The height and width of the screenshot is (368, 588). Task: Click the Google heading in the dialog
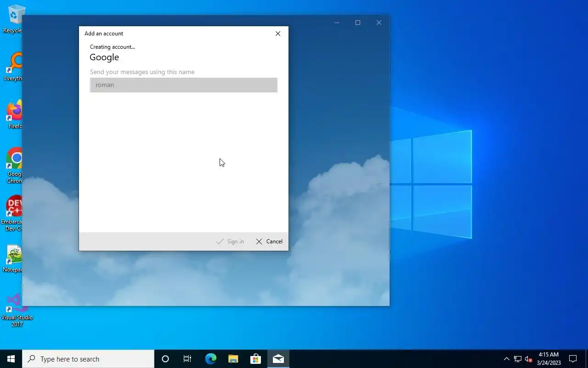(x=104, y=57)
